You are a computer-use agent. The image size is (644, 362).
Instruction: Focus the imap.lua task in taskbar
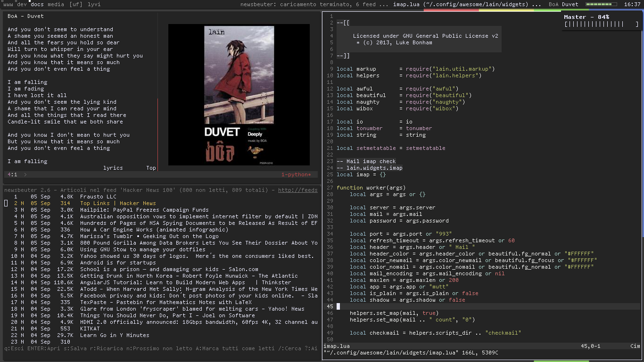(467, 4)
